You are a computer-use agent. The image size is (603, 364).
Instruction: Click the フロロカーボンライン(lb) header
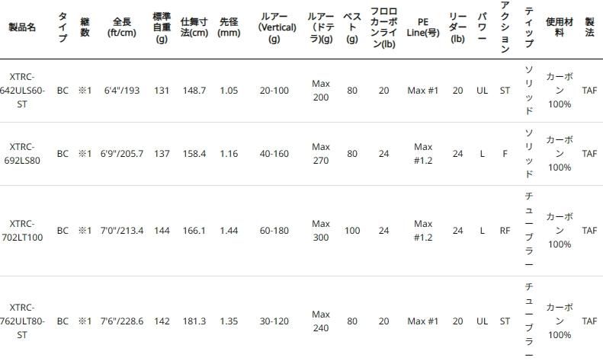click(383, 27)
